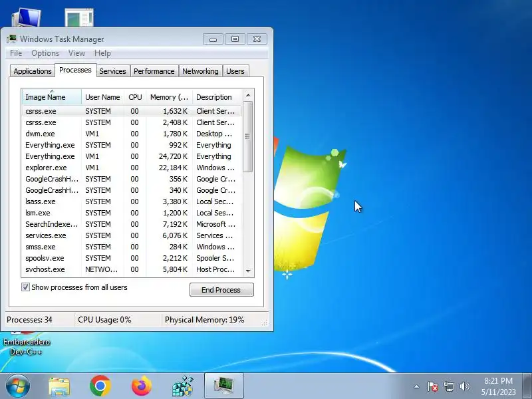Sort by Description column header
532x399 pixels.
[x=217, y=97]
